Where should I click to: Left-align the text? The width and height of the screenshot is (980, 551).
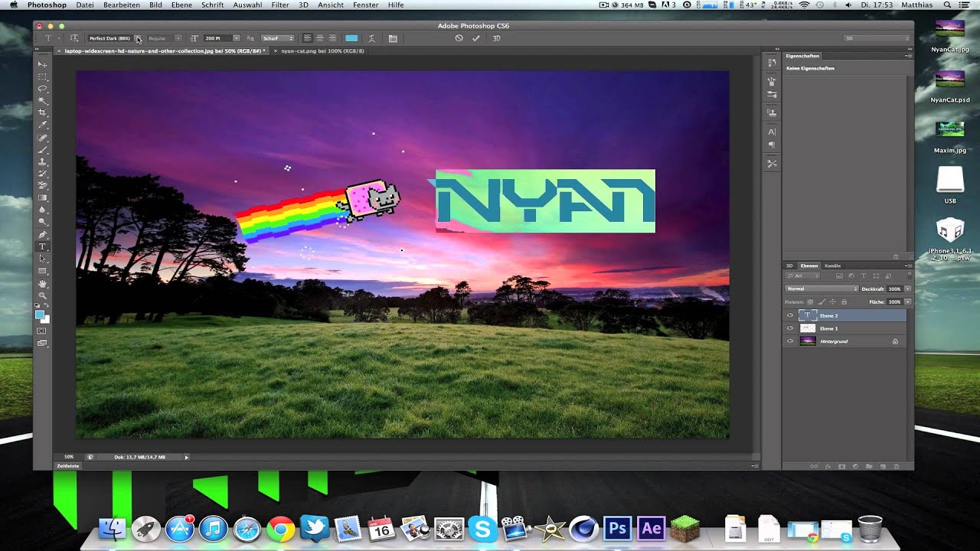[x=307, y=37]
